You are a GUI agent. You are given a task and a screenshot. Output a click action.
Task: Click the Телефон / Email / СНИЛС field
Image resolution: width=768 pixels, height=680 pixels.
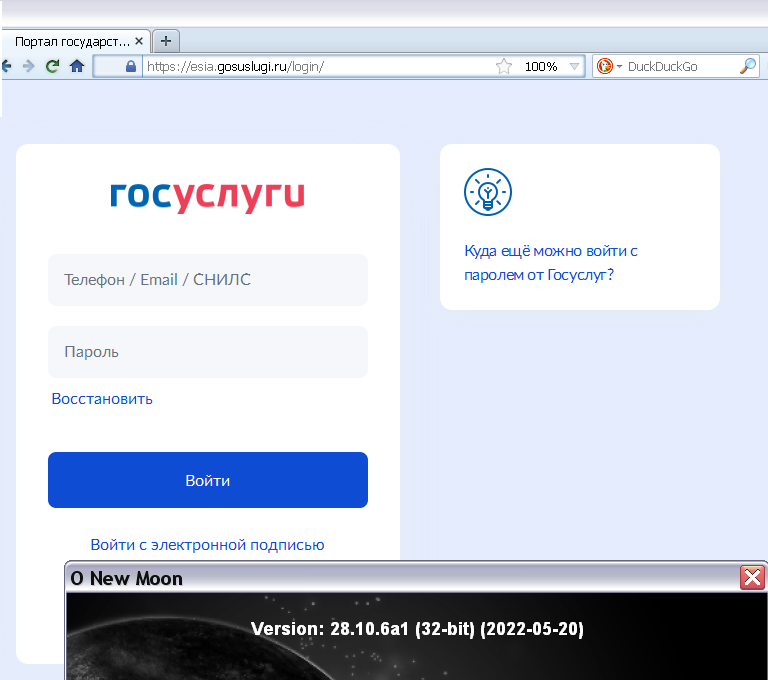pos(208,280)
